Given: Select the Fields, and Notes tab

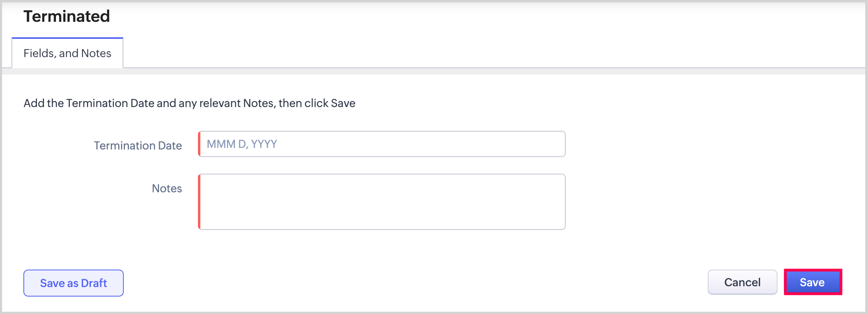Looking at the screenshot, I should click(67, 53).
